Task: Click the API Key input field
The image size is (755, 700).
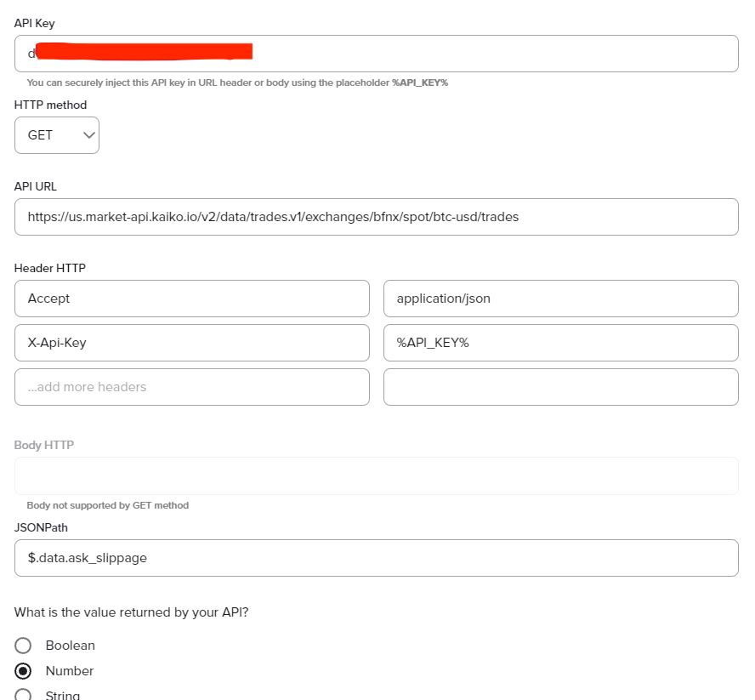Action: pyautogui.click(x=376, y=54)
